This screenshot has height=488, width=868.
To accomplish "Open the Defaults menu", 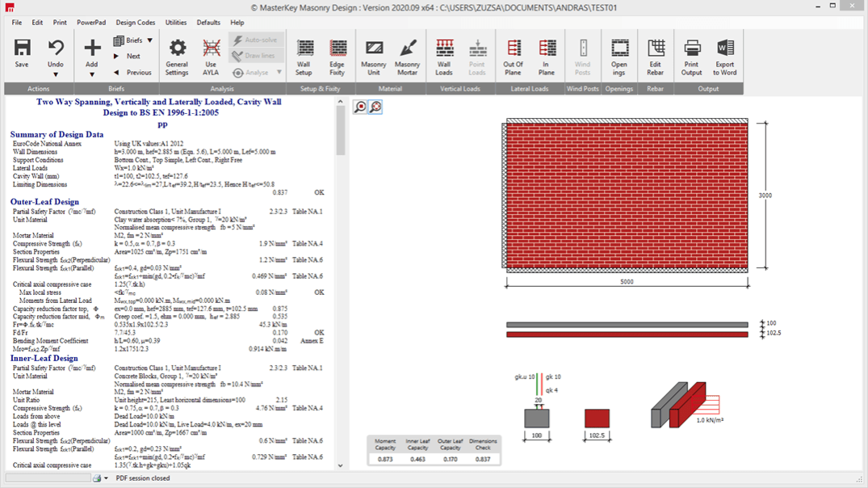I will [x=208, y=23].
